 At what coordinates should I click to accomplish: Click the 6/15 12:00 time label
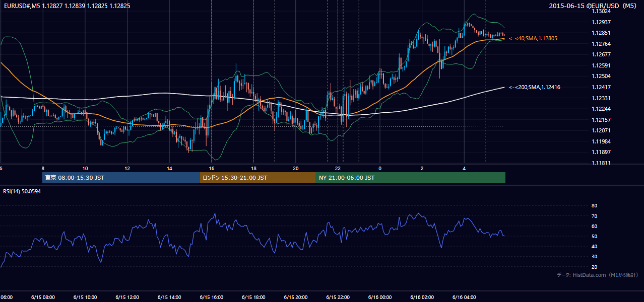[x=127, y=297]
